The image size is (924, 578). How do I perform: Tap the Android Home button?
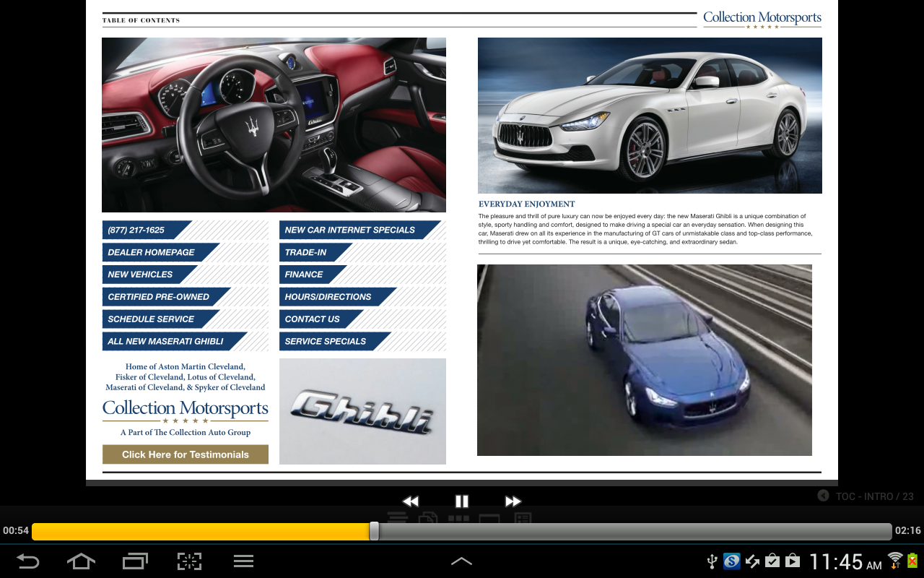point(81,561)
